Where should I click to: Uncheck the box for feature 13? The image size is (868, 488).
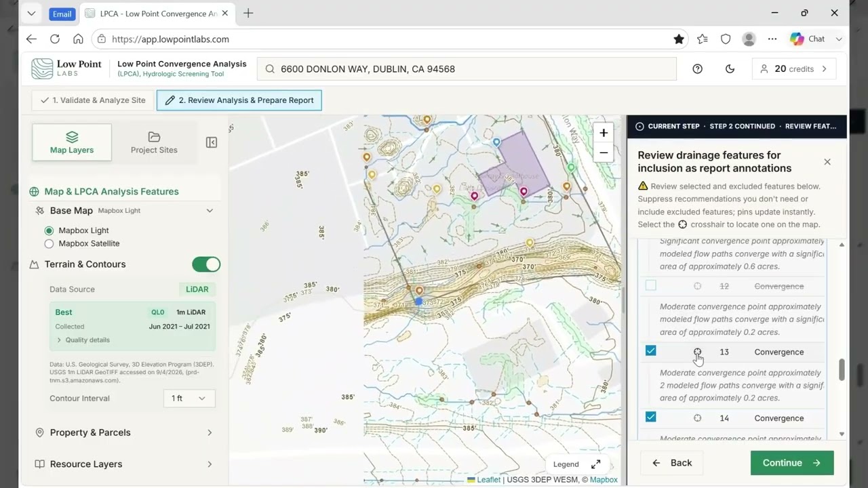pyautogui.click(x=651, y=350)
